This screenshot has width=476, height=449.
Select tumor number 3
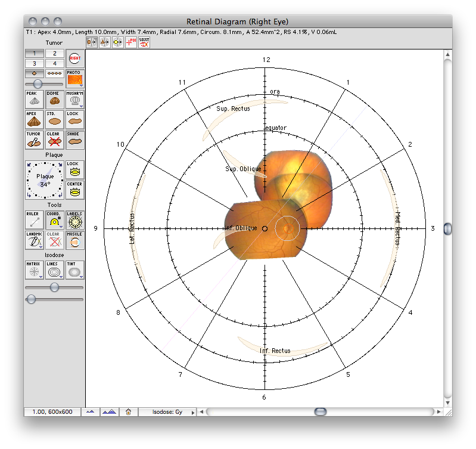tap(35, 63)
